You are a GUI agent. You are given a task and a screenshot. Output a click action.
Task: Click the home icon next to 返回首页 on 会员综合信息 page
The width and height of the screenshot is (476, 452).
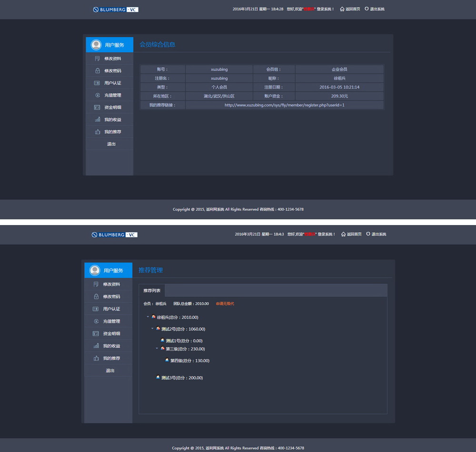tap(342, 9)
